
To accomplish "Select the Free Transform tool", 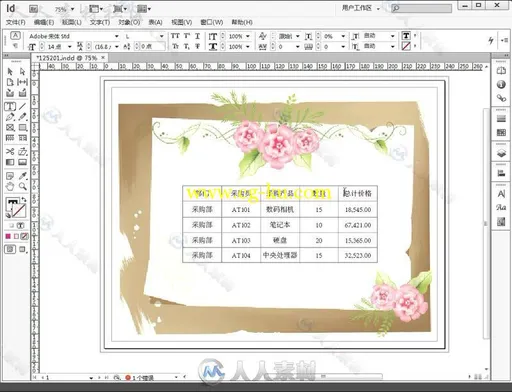I will 22,152.
